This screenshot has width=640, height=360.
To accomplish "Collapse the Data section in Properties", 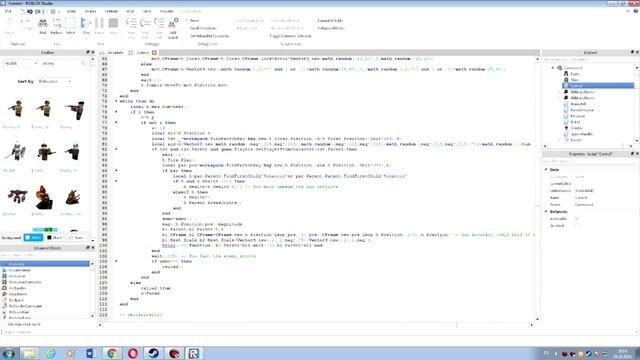I will (546, 169).
